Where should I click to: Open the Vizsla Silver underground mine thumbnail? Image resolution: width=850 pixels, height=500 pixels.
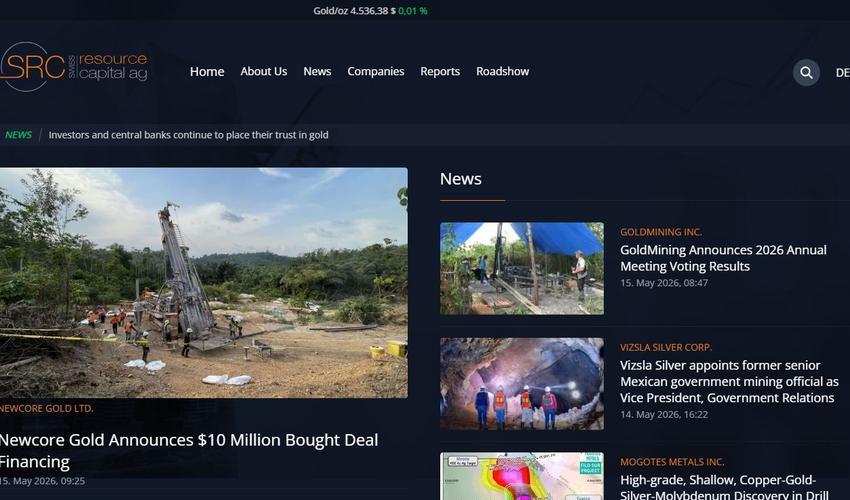[522, 384]
